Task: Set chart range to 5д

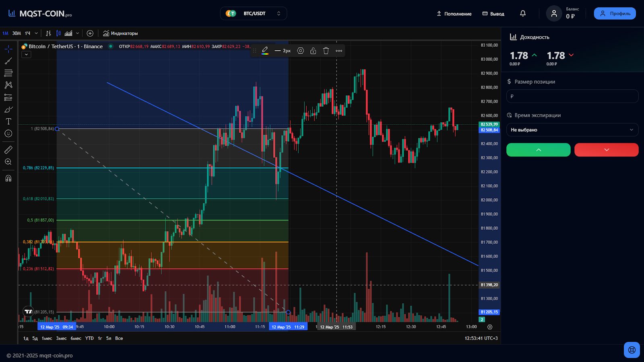Action: pos(35,338)
